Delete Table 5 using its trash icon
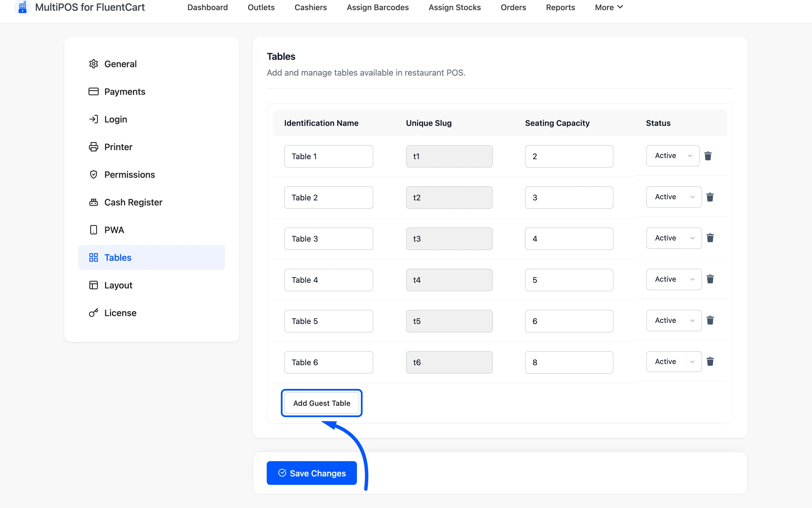The height and width of the screenshot is (508, 812). pos(710,321)
